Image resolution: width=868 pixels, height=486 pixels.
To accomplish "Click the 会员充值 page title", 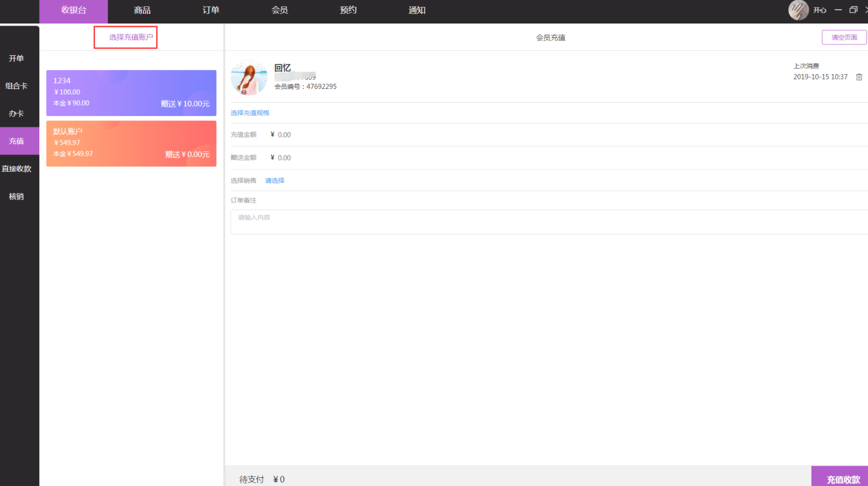I will point(550,37).
